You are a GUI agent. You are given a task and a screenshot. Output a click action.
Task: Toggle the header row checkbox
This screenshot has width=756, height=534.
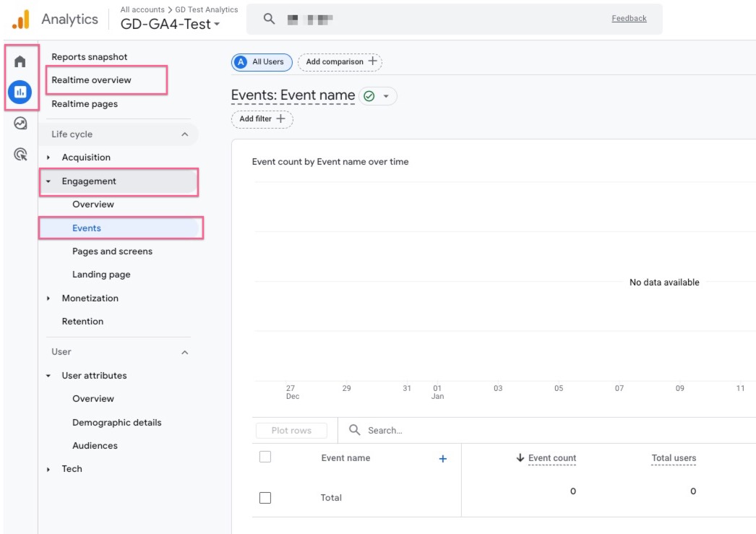pos(265,457)
